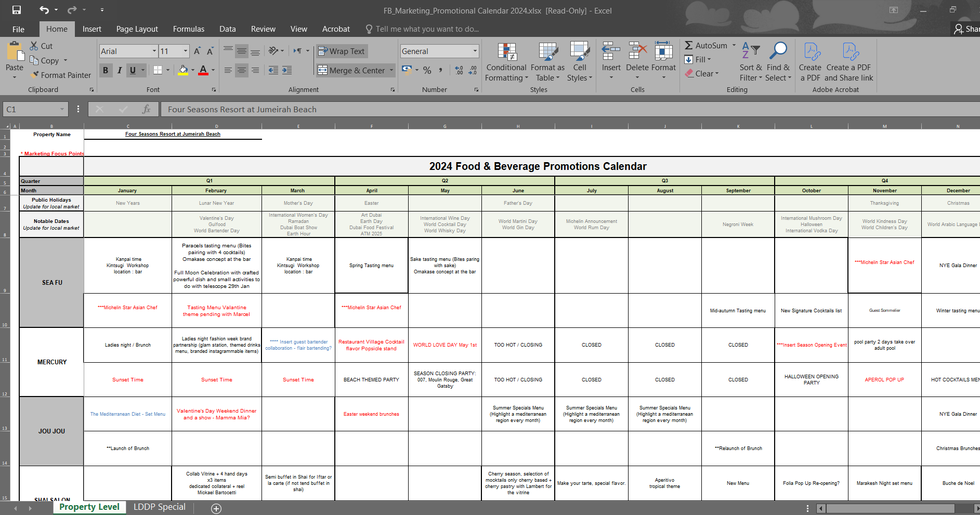This screenshot has width=980, height=515.
Task: Apply the red font color
Action: point(203,70)
